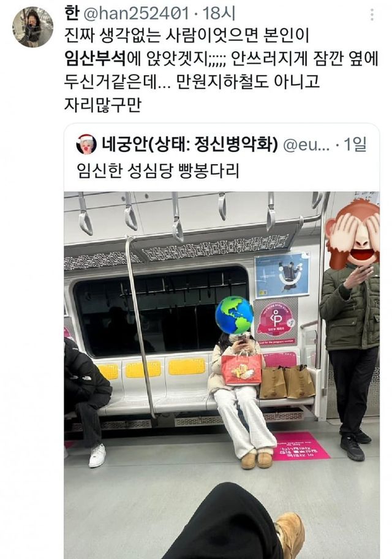The width and height of the screenshot is (392, 559).
Task: Tap the globe emoji sticker in the photo
Action: [234, 315]
